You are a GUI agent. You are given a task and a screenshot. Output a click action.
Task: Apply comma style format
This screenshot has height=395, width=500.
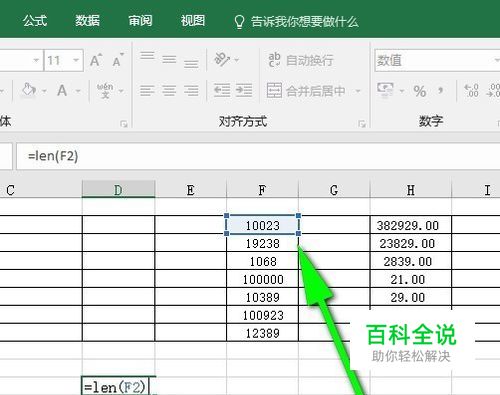(x=441, y=91)
